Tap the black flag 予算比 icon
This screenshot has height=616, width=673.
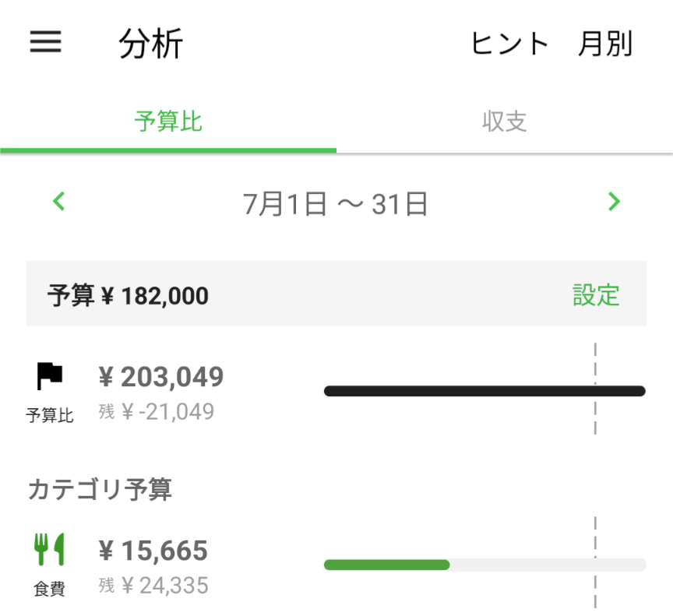point(50,377)
